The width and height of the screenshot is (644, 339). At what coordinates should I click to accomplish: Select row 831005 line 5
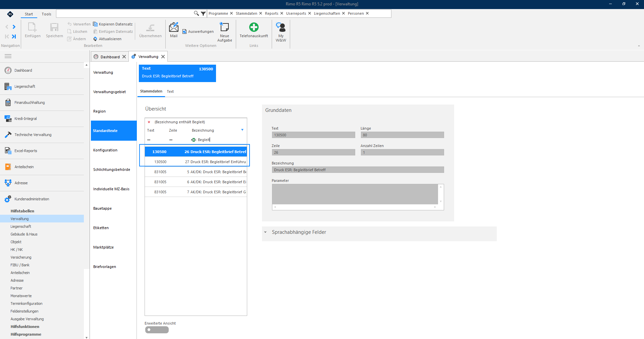196,172
